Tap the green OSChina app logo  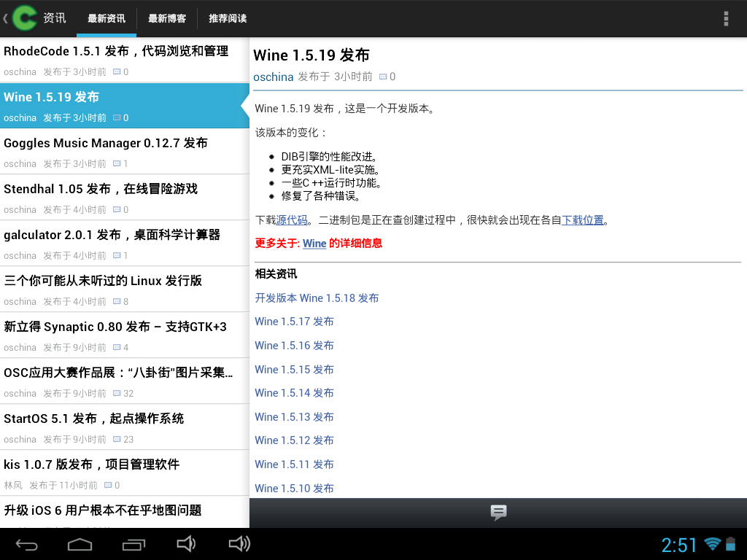pyautogui.click(x=25, y=18)
